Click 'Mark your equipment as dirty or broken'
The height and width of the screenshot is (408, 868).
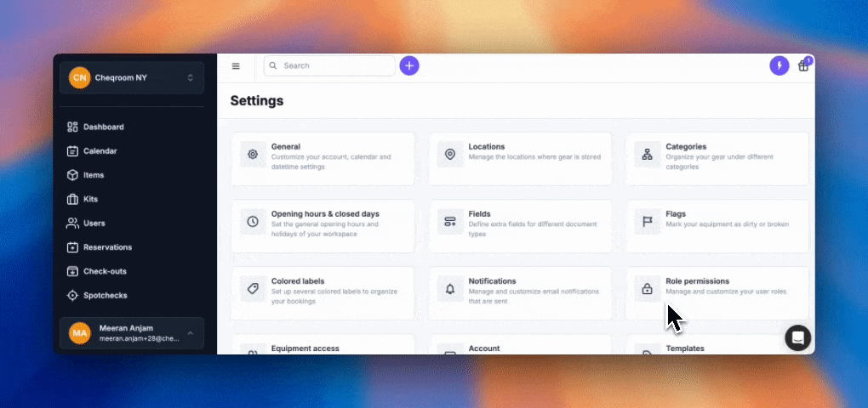click(x=728, y=224)
